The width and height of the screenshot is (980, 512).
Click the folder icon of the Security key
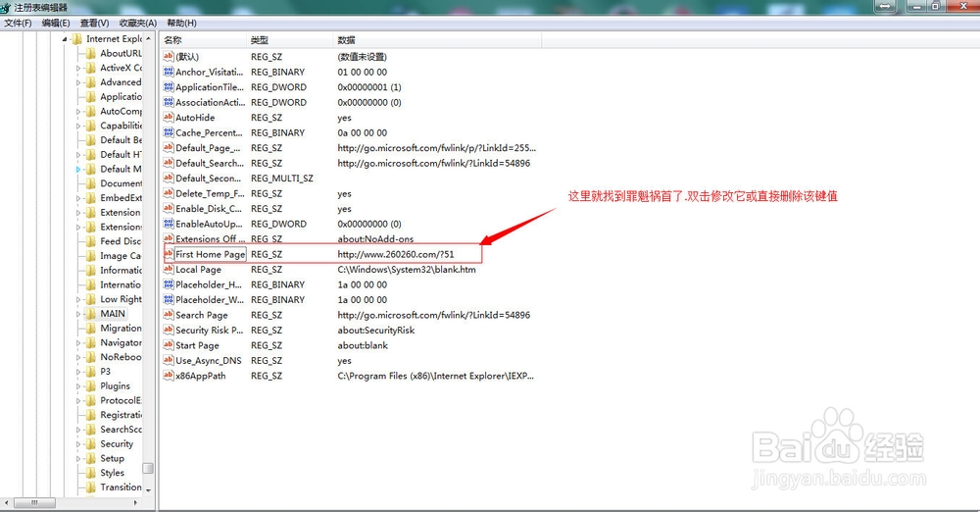click(90, 443)
